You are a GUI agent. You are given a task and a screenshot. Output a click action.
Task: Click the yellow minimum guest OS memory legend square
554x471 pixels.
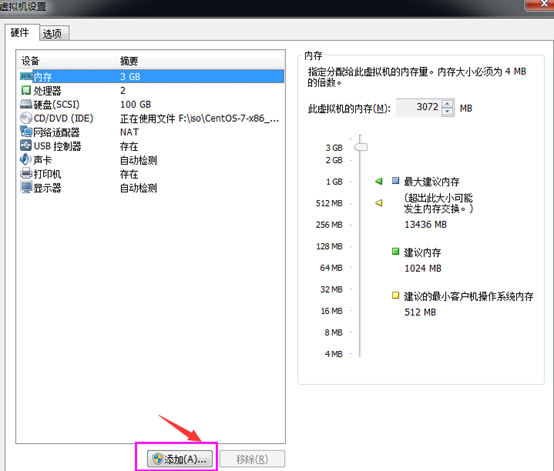(395, 295)
